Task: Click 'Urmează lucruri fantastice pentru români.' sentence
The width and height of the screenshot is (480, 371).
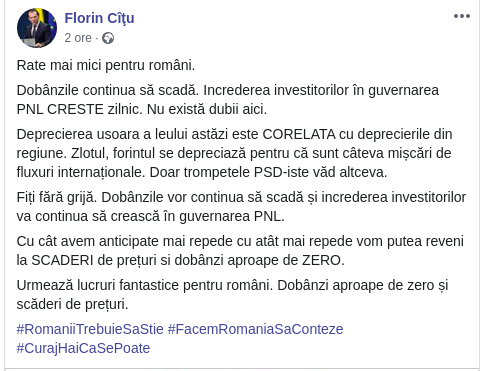Action: point(145,285)
